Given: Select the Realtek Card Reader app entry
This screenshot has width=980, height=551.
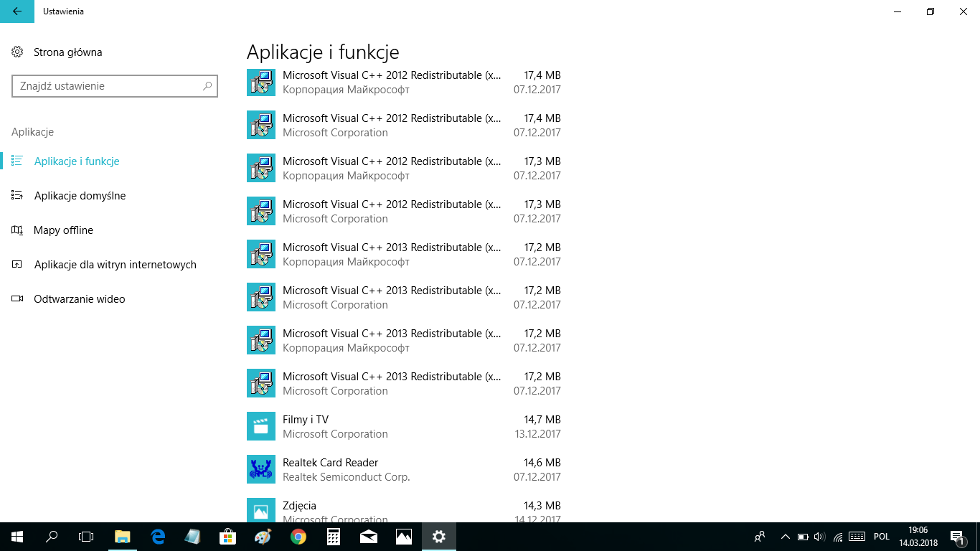Looking at the screenshot, I should 404,470.
